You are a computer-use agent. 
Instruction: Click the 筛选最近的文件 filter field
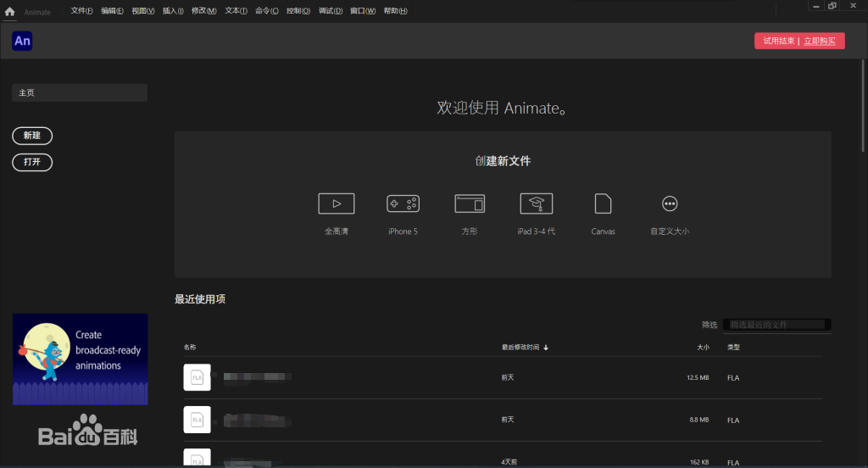[776, 325]
